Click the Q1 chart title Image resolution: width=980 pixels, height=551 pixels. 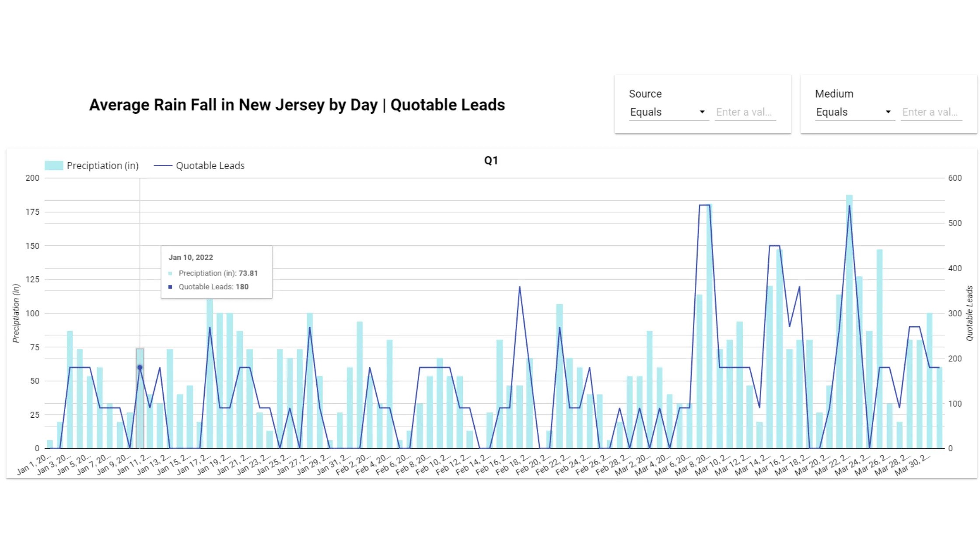[x=490, y=160]
